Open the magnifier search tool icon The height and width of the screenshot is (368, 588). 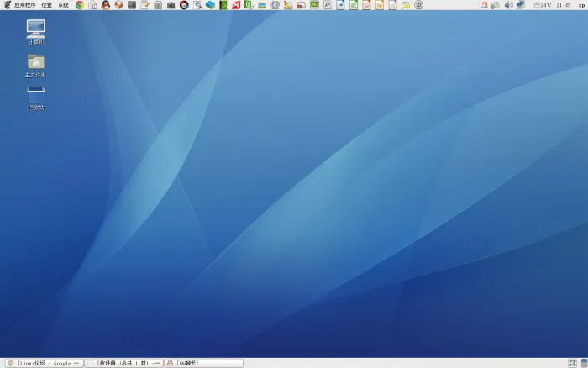tap(327, 5)
